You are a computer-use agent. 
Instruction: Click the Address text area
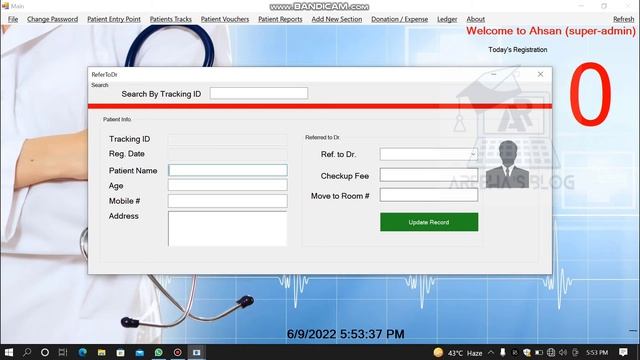(x=228, y=229)
